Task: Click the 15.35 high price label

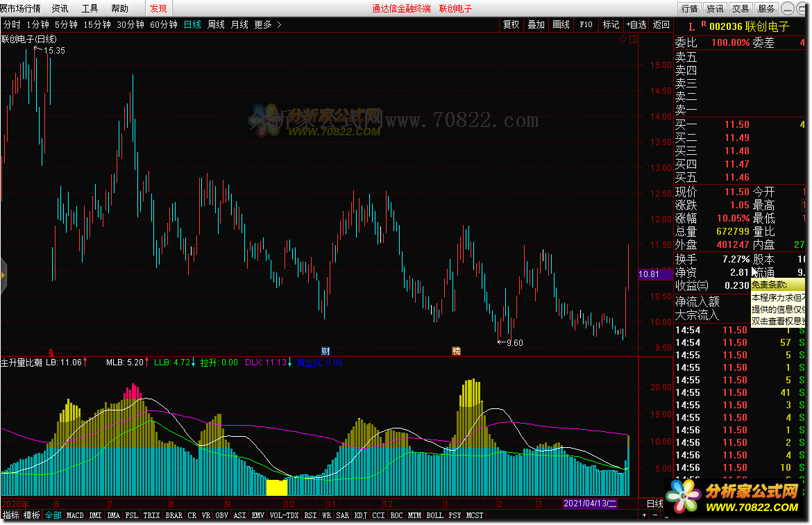Action: 54,50
